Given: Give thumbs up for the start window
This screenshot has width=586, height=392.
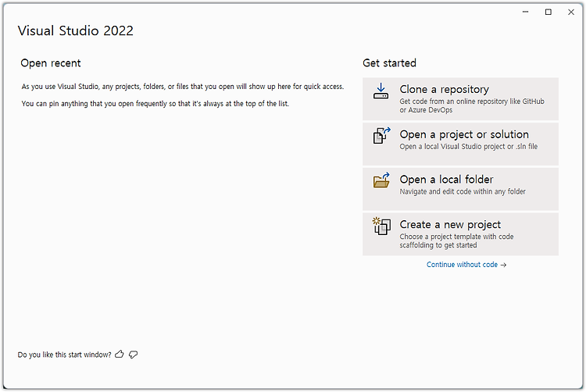Looking at the screenshot, I should 120,355.
